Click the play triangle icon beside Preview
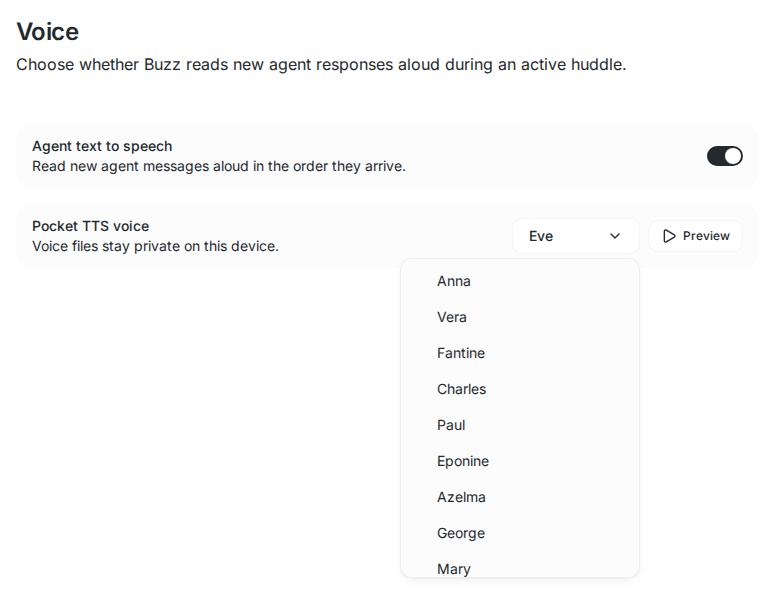 669,236
